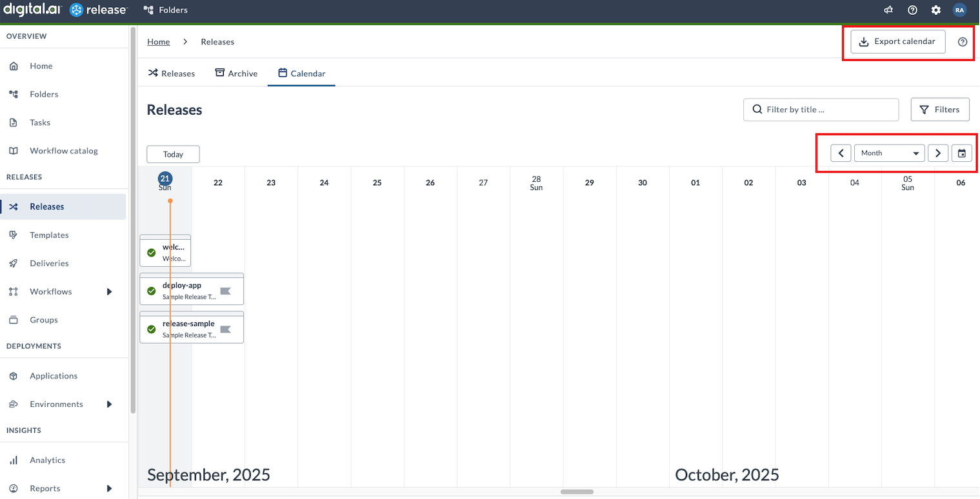Go to next month with right arrow
Screen dimensions: 980x499
(x=937, y=153)
